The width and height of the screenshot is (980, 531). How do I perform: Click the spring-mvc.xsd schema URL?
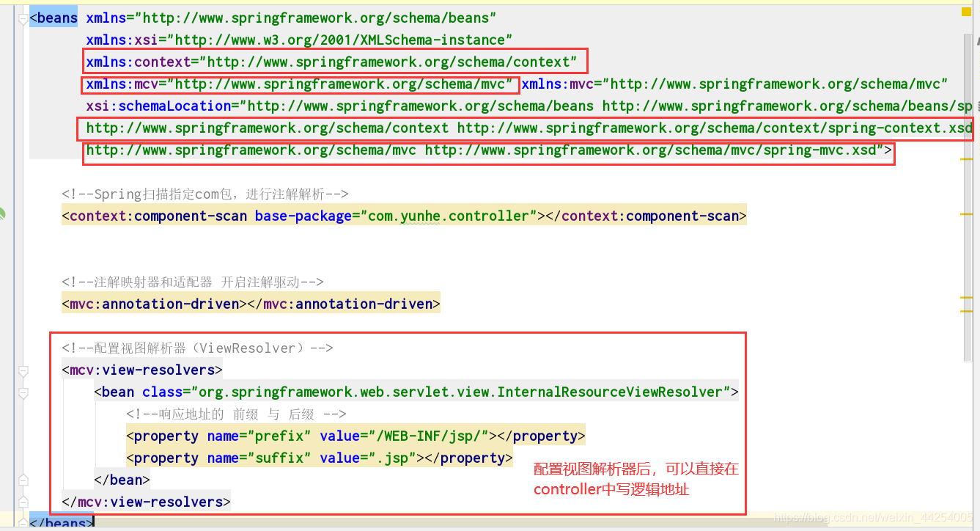pyautogui.click(x=651, y=150)
